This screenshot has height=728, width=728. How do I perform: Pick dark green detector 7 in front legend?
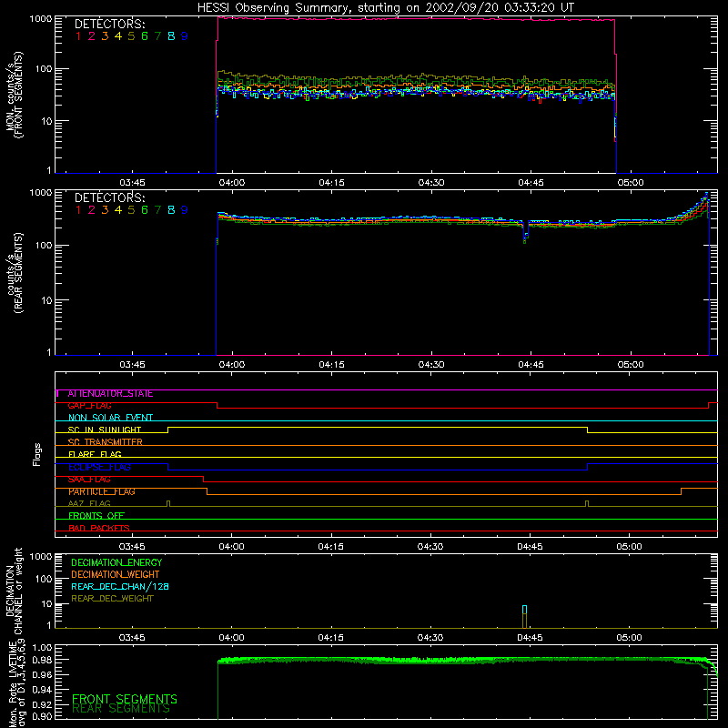[157, 36]
